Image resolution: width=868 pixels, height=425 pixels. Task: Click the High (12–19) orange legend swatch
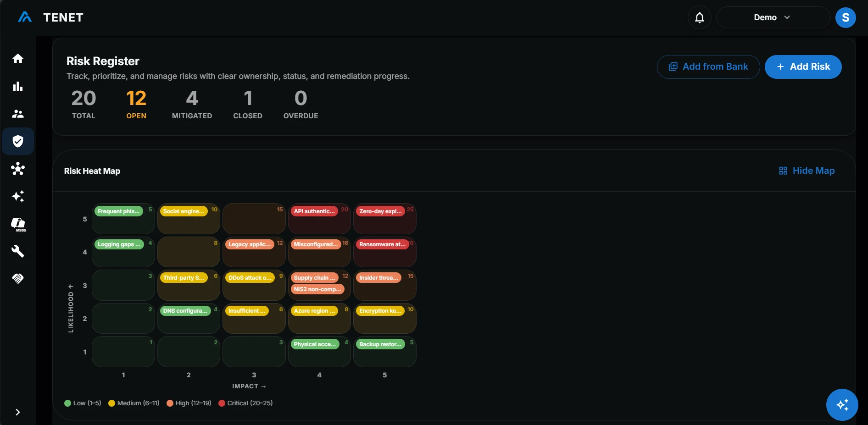pyautogui.click(x=170, y=403)
